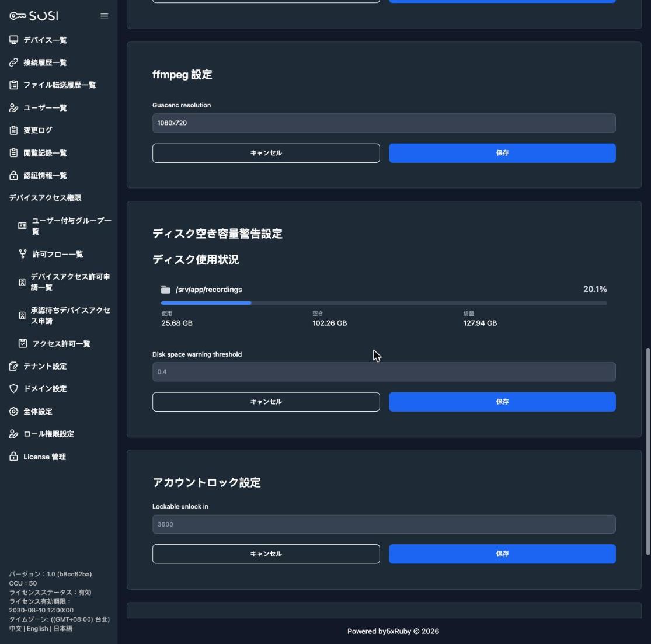
Task: Click the users icon beside ユーザー一覧
Action: [x=13, y=107]
